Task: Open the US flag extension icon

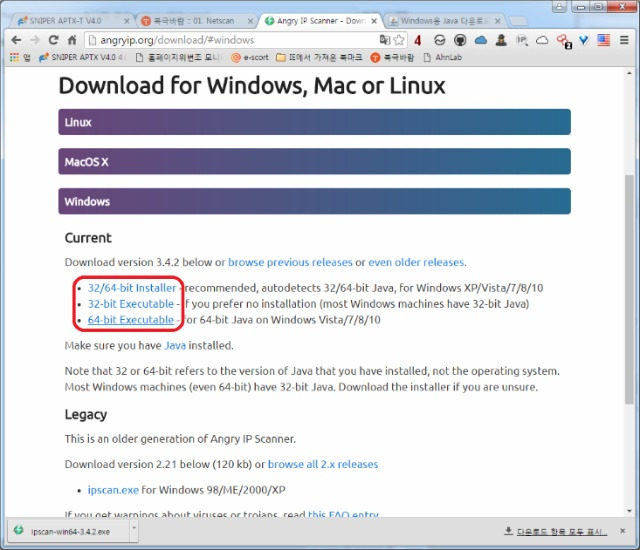Action: tap(603, 40)
